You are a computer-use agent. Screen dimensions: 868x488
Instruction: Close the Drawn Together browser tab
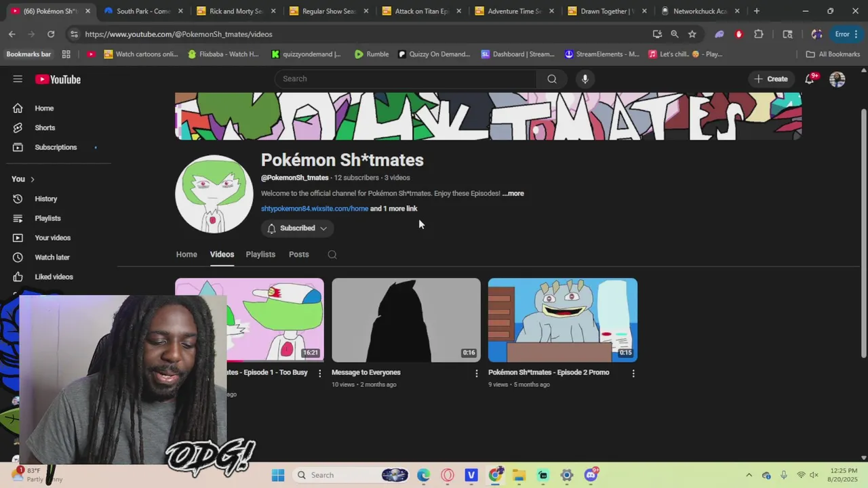pyautogui.click(x=644, y=11)
